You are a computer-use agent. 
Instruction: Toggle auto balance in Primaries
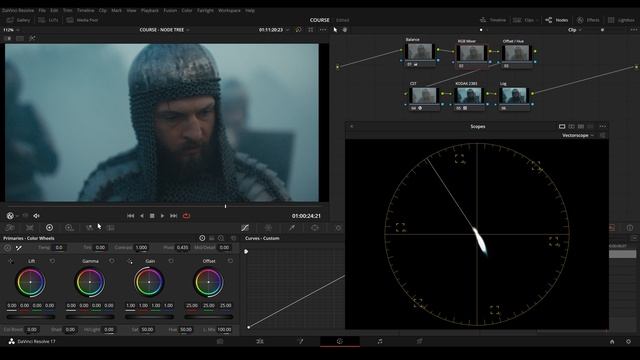7,248
